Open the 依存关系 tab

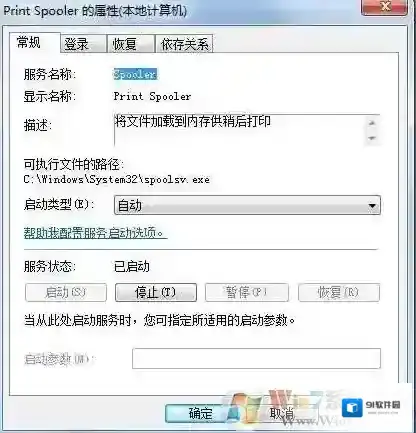pos(184,44)
